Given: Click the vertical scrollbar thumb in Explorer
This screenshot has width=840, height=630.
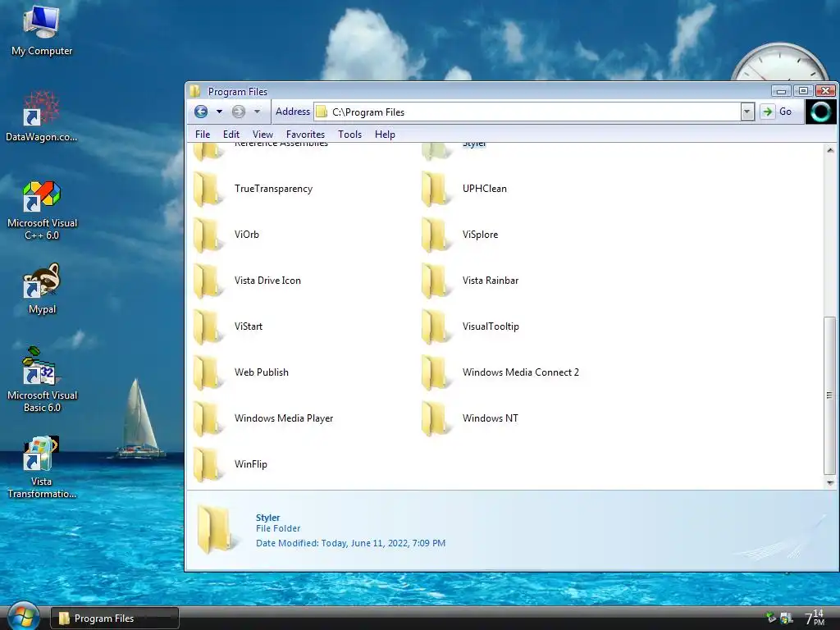Looking at the screenshot, I should pos(830,395).
